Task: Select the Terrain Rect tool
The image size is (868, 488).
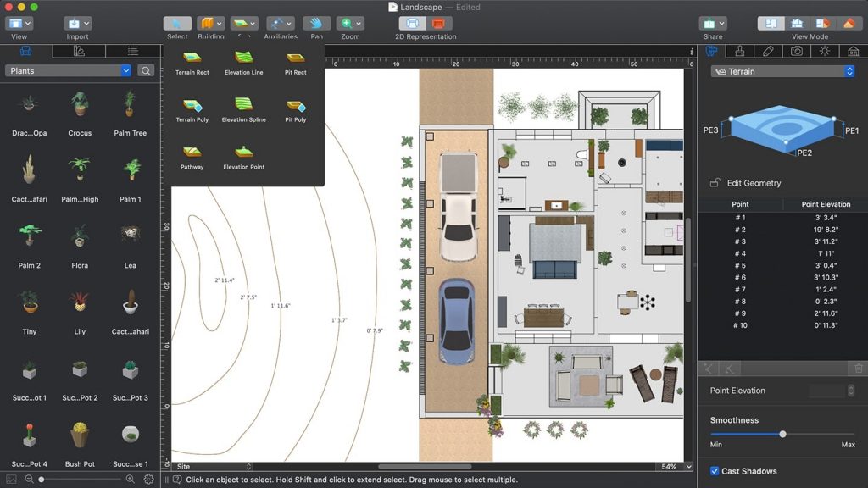Action: [x=192, y=59]
